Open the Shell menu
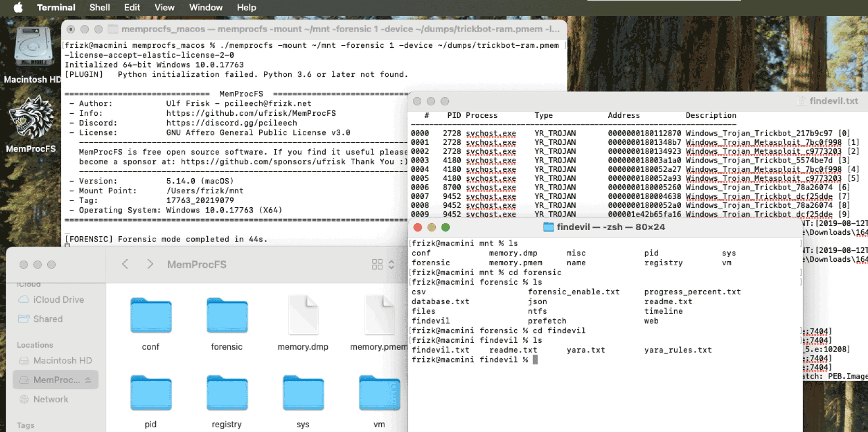Screen dimensions: 868x432 tap(99, 7)
